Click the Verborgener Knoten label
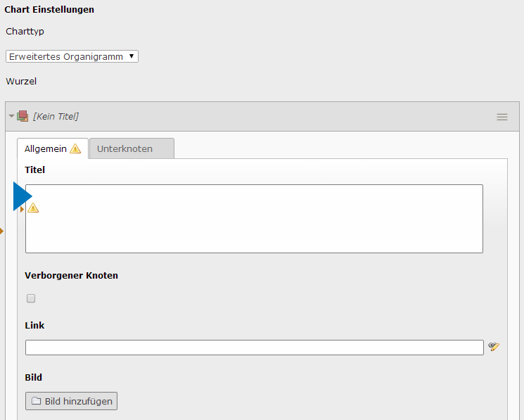Viewport: 524px width, 420px height. [x=71, y=275]
